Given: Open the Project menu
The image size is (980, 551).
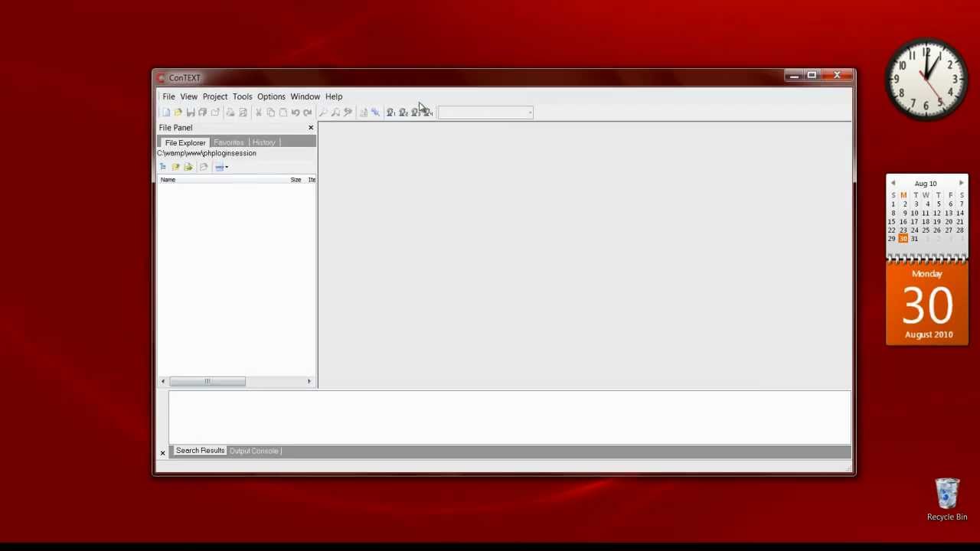Looking at the screenshot, I should click(215, 96).
